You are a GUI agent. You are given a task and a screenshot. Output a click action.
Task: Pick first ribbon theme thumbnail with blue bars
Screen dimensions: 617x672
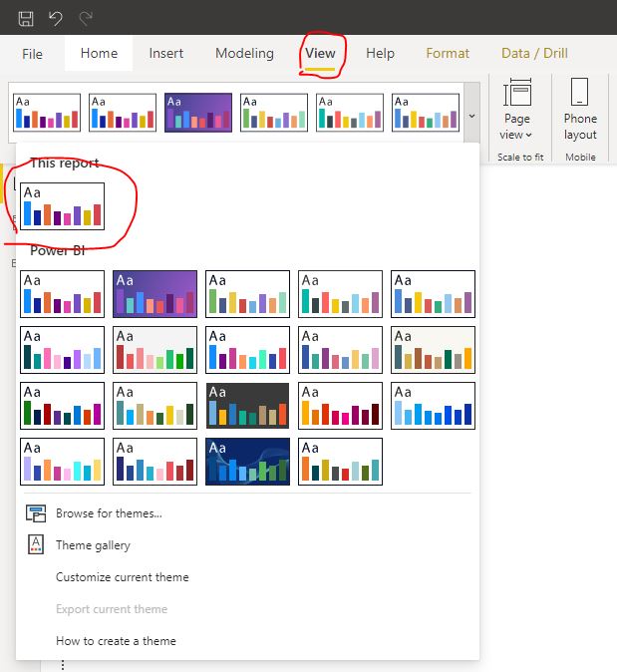click(x=47, y=113)
